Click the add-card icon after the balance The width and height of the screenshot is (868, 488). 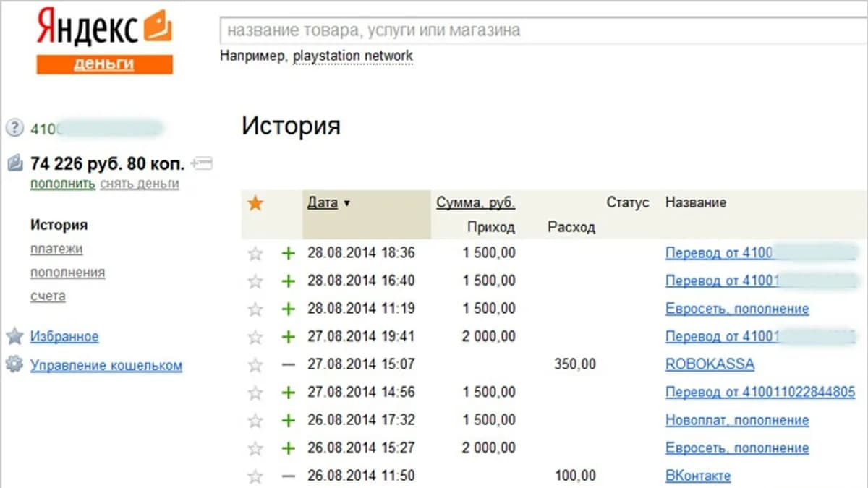[x=203, y=163]
